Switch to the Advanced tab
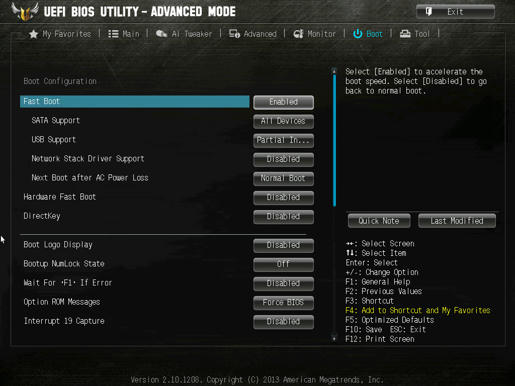The width and height of the screenshot is (515, 386). click(x=252, y=34)
